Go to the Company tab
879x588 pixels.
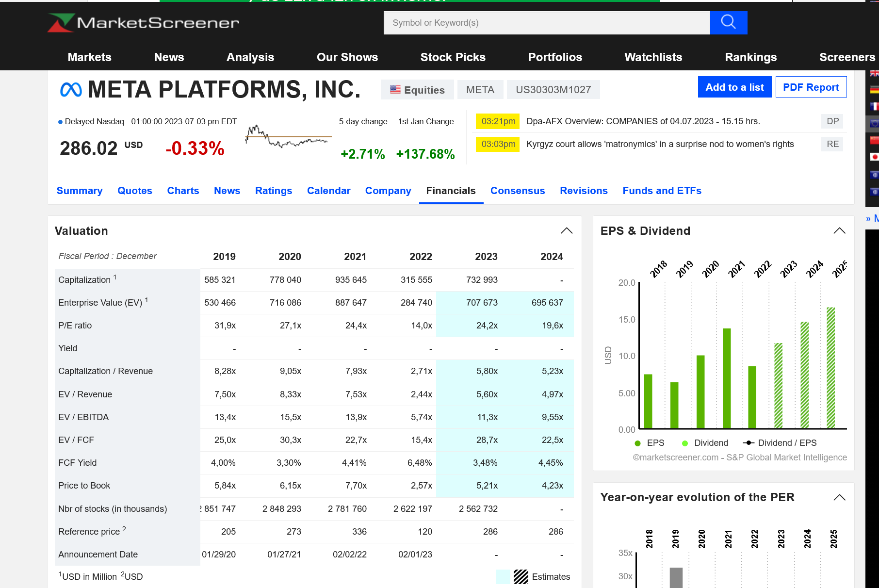click(x=388, y=191)
